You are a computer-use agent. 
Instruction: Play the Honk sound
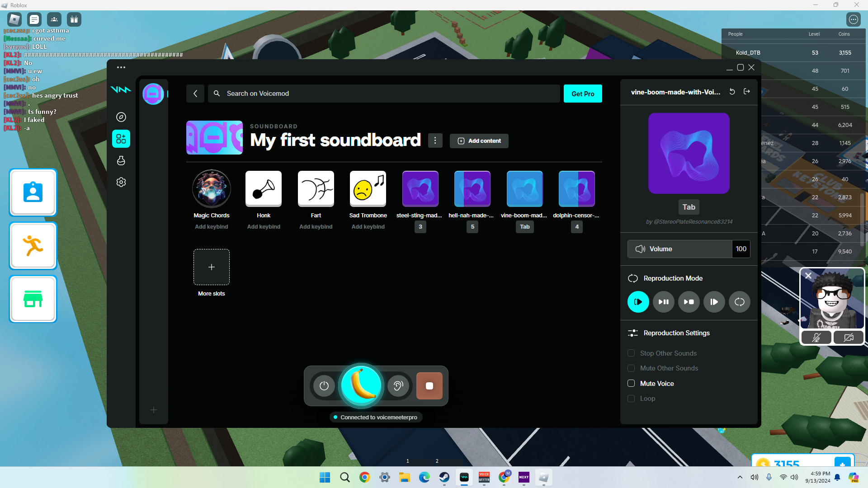pyautogui.click(x=264, y=189)
